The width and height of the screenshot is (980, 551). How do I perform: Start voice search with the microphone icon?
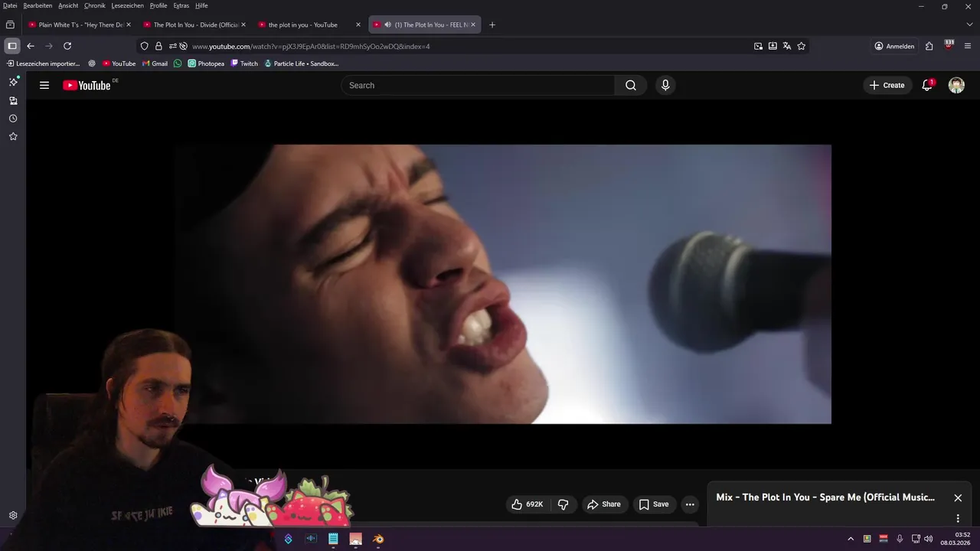665,85
